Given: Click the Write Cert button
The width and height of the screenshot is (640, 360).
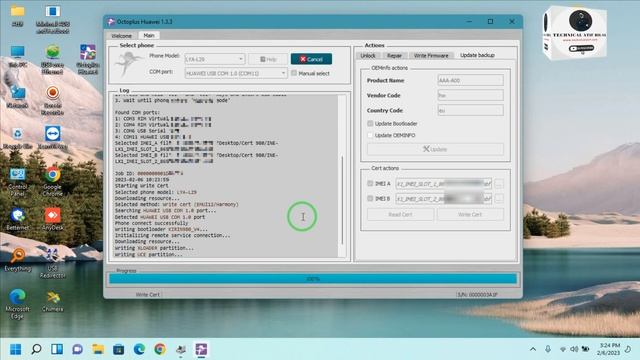Looking at the screenshot, I should point(470,214).
